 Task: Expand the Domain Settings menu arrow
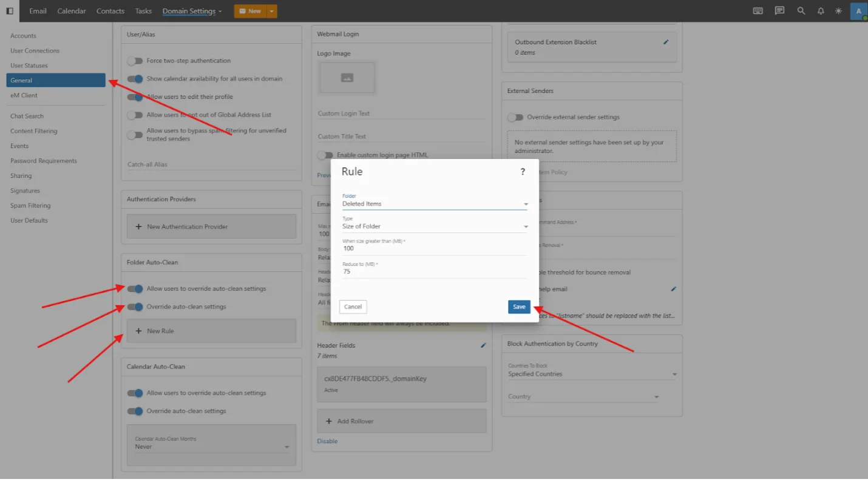(220, 12)
